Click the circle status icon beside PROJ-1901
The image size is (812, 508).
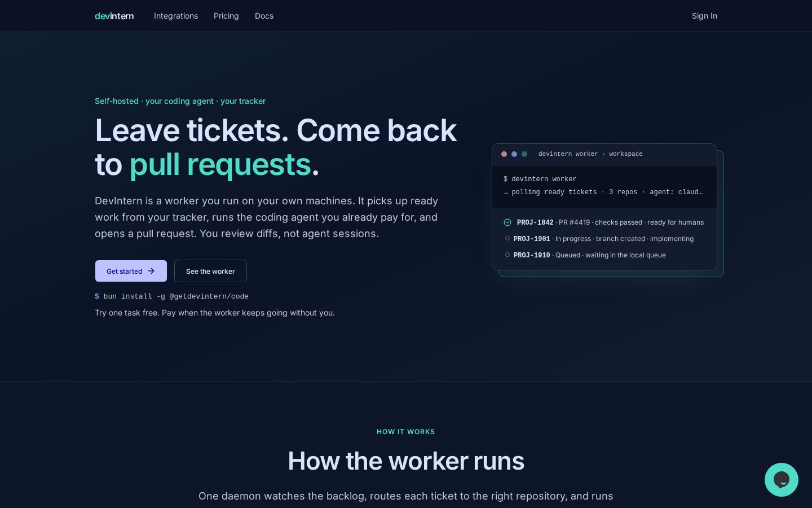[x=507, y=238]
